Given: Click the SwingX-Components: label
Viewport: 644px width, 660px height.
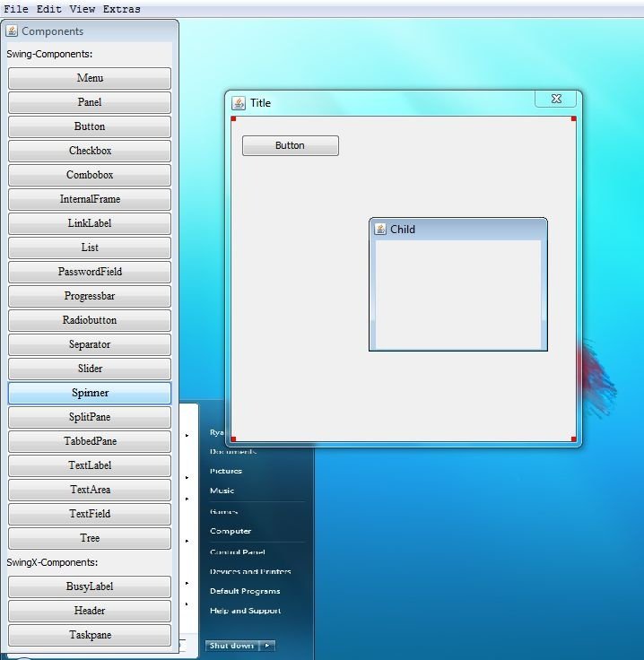Looking at the screenshot, I should pyautogui.click(x=52, y=563).
